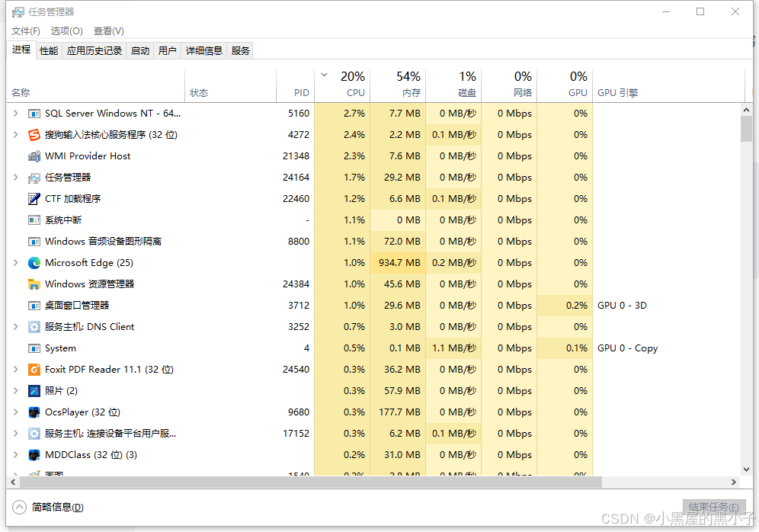The height and width of the screenshot is (532, 759).
Task: Click the System process icon
Action: pos(34,348)
